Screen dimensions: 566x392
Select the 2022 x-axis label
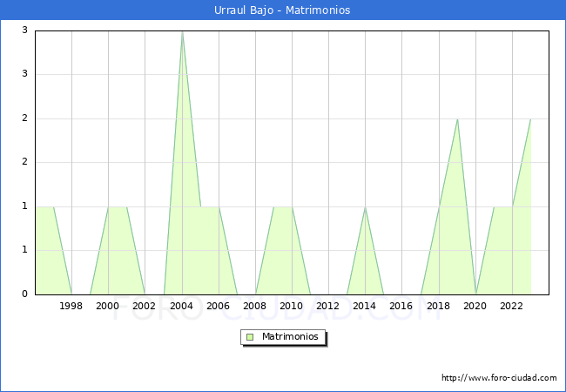pos(512,306)
